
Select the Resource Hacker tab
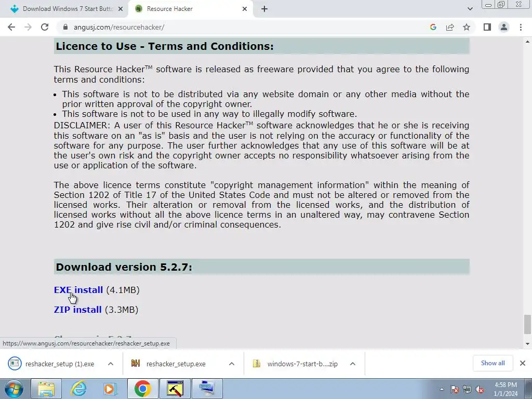pos(191,9)
